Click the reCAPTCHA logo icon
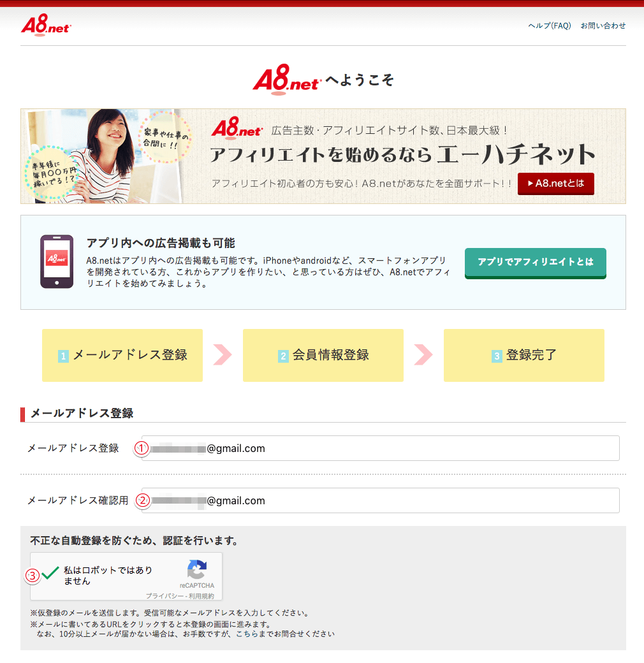 point(197,569)
